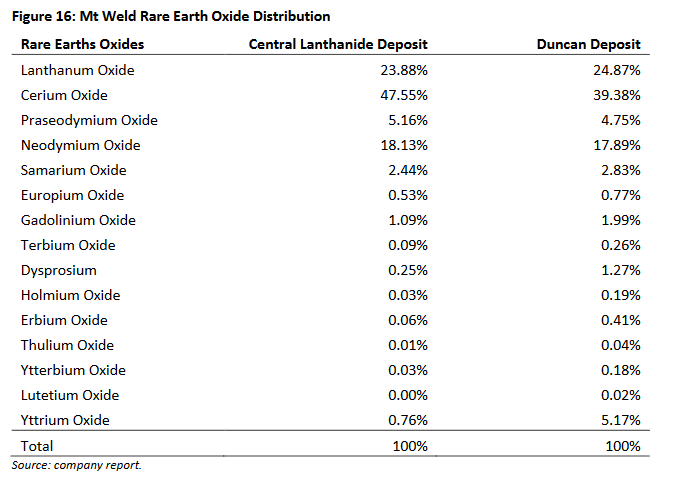
Task: Click the Cerium Oxide value 47.55%
Action: click(x=406, y=95)
